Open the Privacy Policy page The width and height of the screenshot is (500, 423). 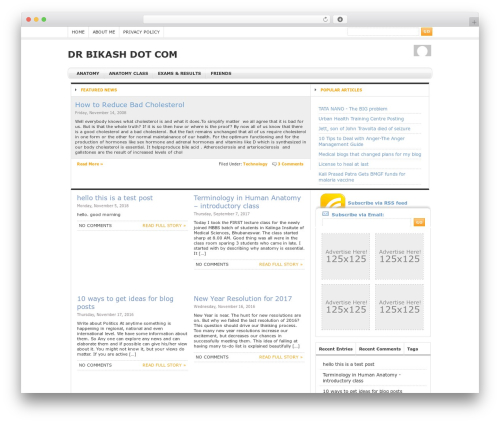141,32
